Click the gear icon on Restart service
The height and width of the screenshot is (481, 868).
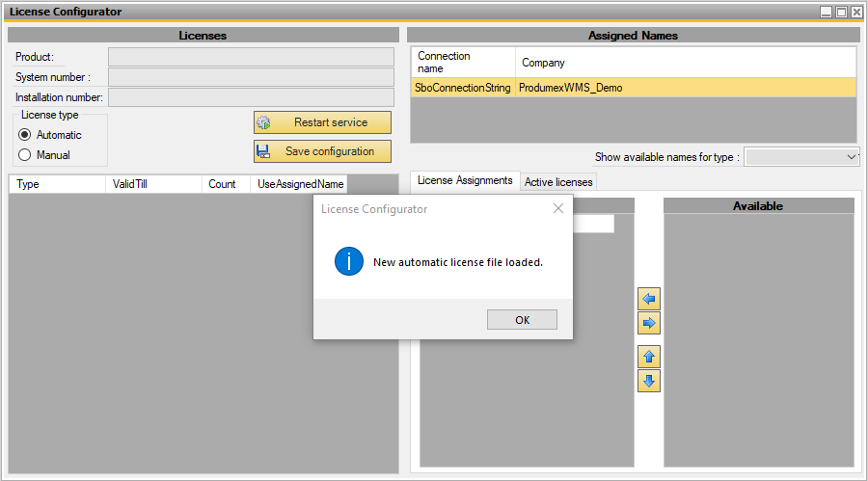[x=263, y=123]
